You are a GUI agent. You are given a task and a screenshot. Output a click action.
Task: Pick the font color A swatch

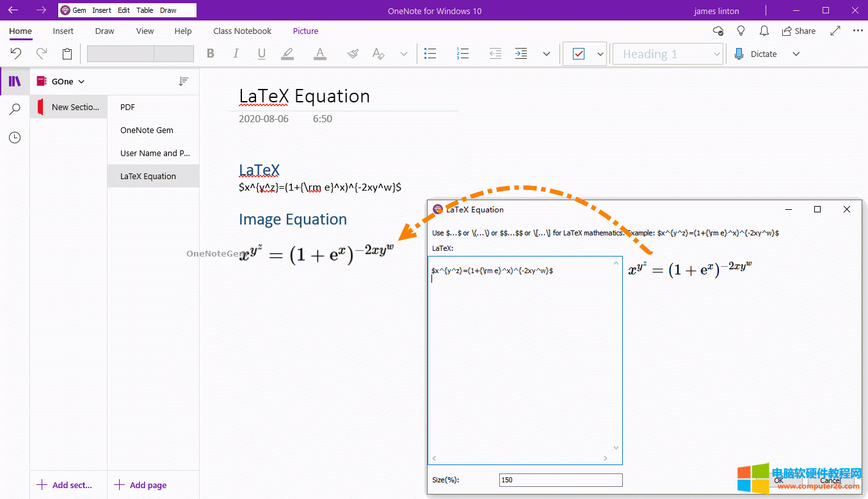(320, 54)
